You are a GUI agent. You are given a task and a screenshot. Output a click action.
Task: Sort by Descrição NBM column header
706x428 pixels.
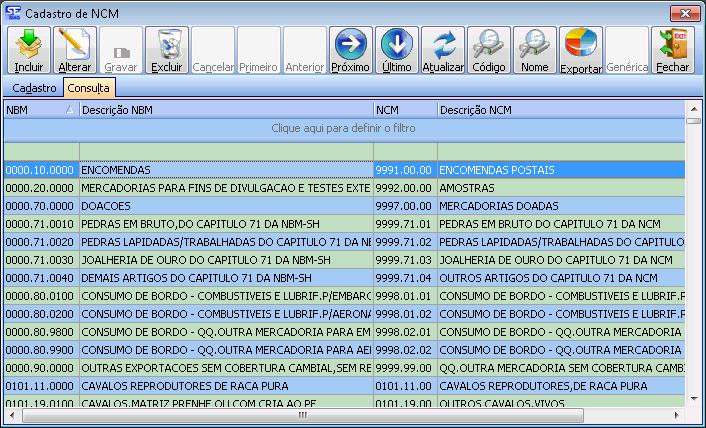pyautogui.click(x=224, y=109)
